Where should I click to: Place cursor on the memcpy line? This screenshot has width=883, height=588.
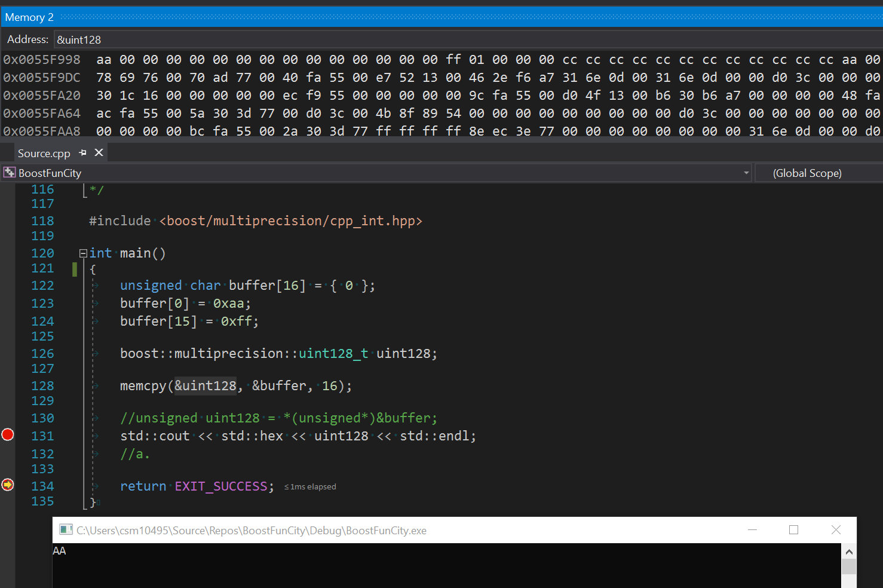236,386
